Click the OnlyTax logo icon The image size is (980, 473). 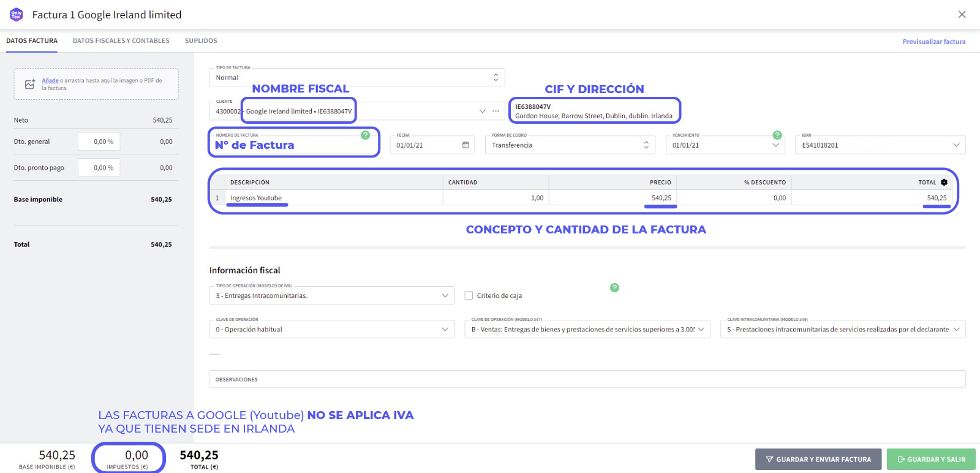(x=16, y=15)
